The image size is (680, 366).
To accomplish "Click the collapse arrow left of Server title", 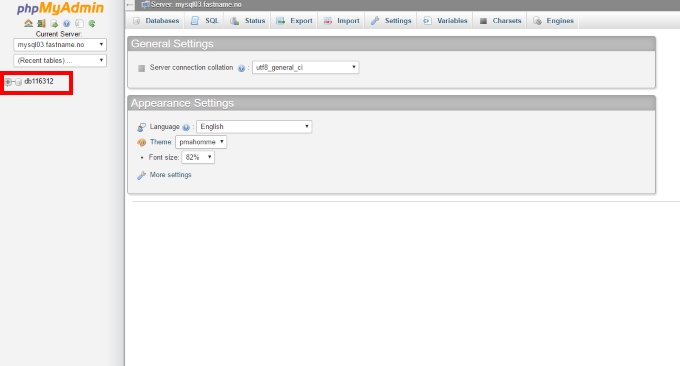I will pos(130,5).
